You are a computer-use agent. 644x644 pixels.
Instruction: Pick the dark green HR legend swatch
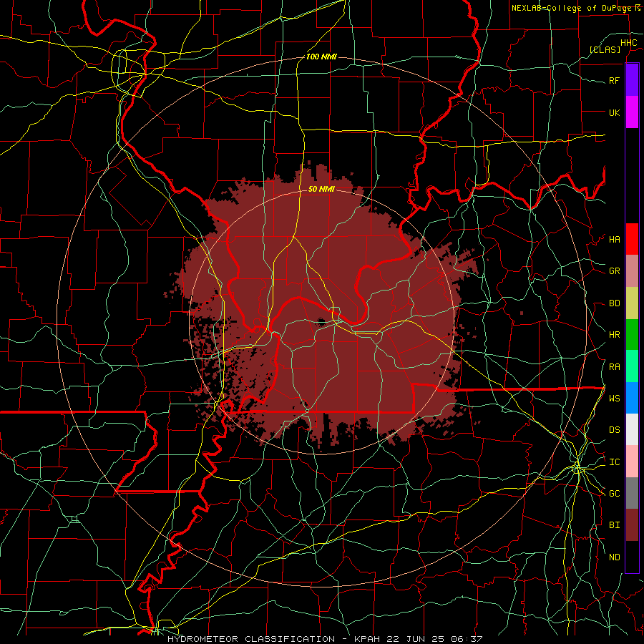pos(632,335)
